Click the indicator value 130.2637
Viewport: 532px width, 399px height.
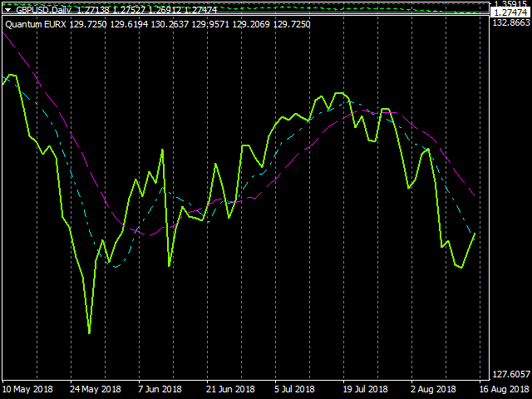[170, 24]
